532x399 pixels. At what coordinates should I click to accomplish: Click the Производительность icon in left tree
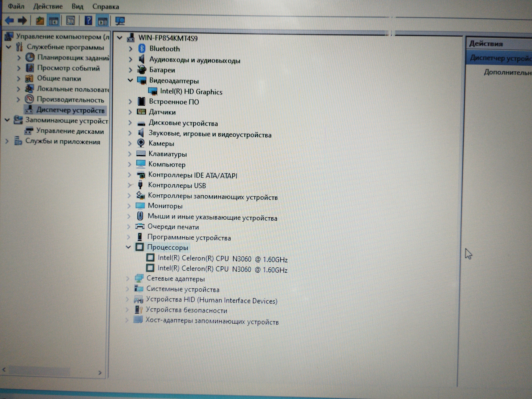tap(29, 99)
